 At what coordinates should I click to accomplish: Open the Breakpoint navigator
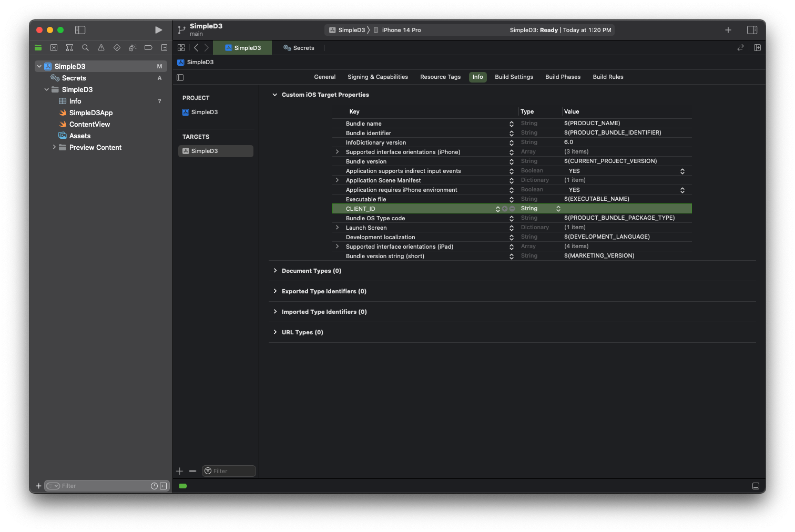click(x=148, y=48)
